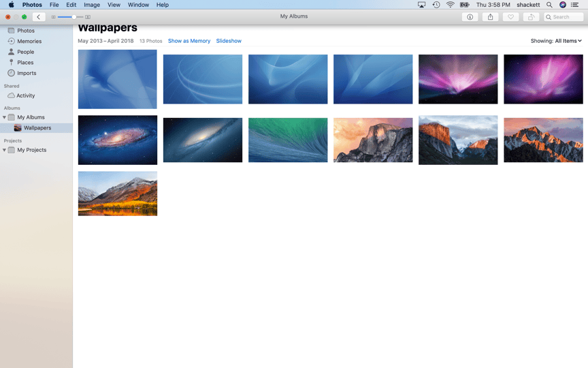Open the Edit menu

click(71, 5)
